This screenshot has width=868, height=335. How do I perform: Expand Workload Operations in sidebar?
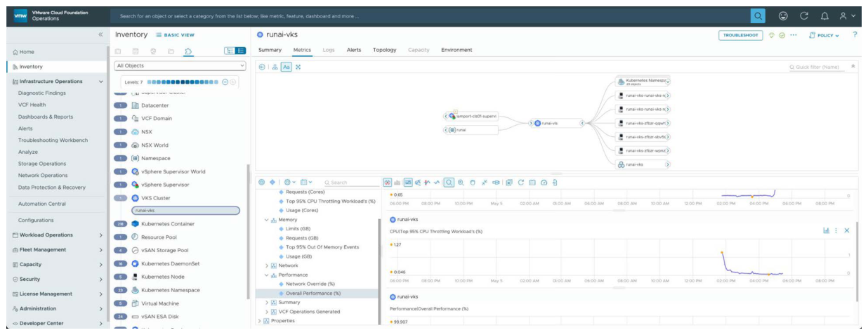click(x=100, y=235)
